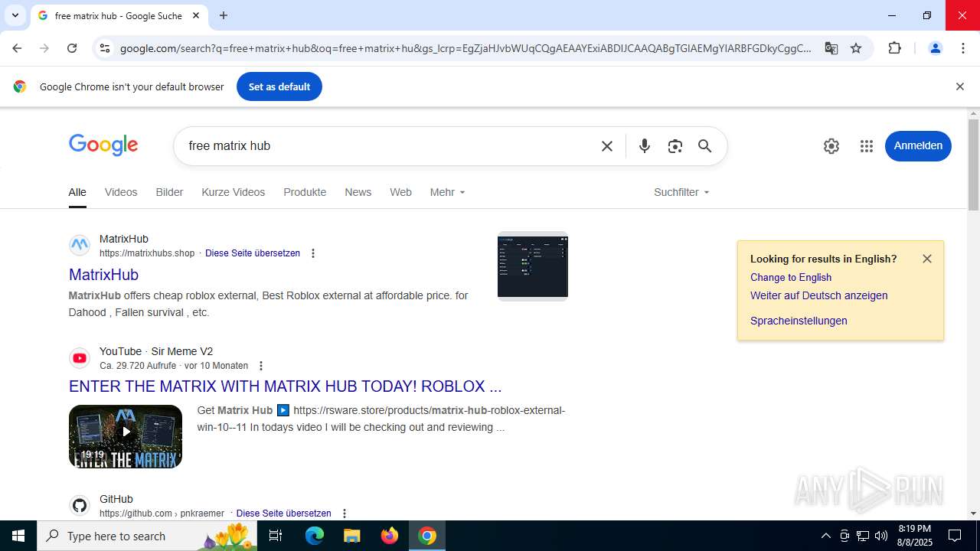
Task: Click the taskbar search box
Action: pos(148,536)
